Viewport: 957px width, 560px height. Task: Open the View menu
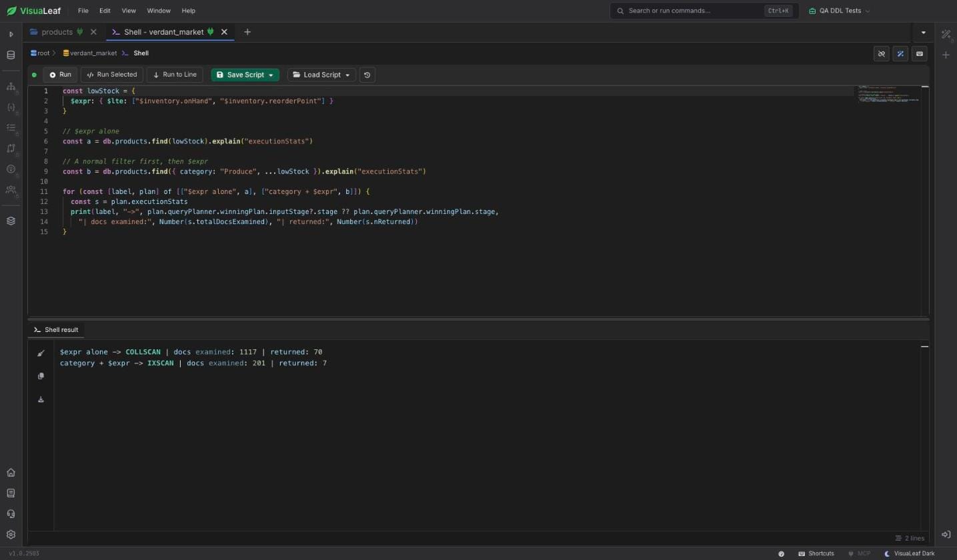pyautogui.click(x=129, y=11)
